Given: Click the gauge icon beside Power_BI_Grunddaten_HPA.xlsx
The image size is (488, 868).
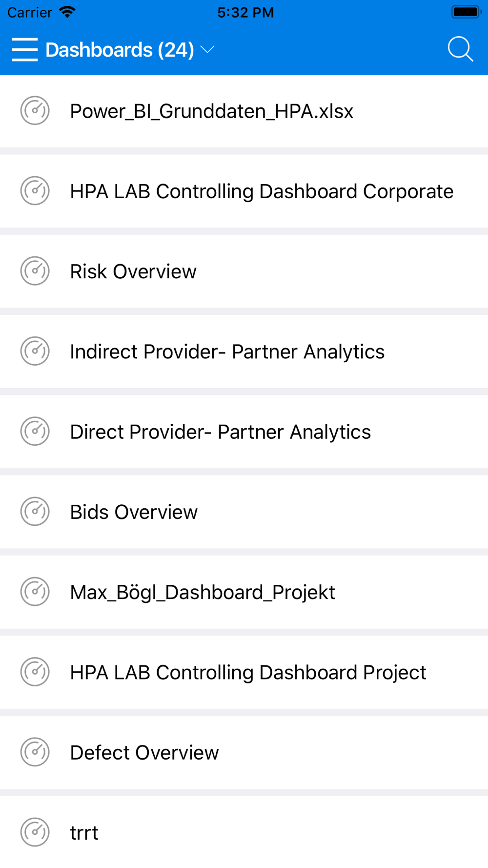Looking at the screenshot, I should click(35, 111).
